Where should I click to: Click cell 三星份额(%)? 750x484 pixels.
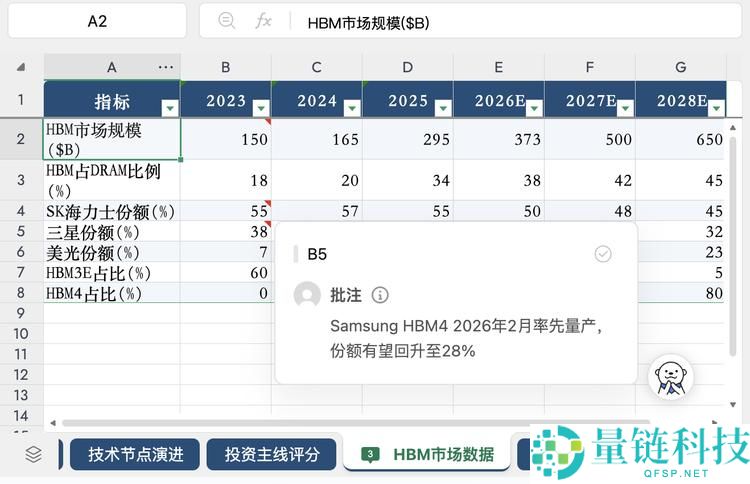pos(112,232)
